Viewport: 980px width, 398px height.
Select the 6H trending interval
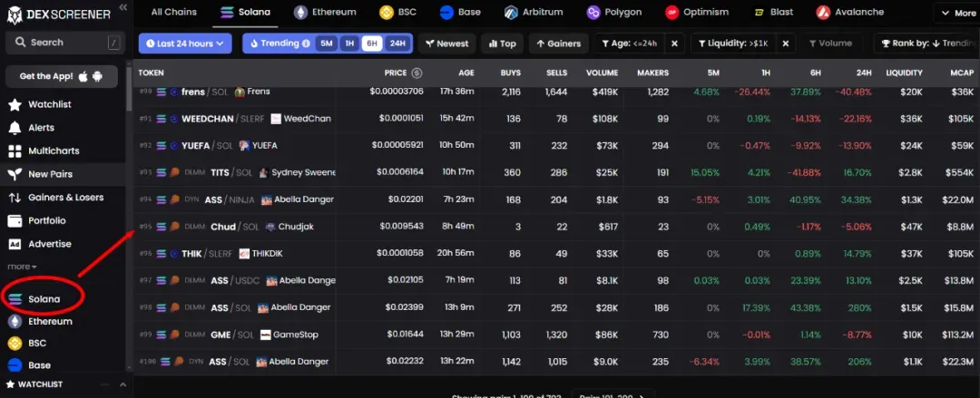[x=372, y=44]
